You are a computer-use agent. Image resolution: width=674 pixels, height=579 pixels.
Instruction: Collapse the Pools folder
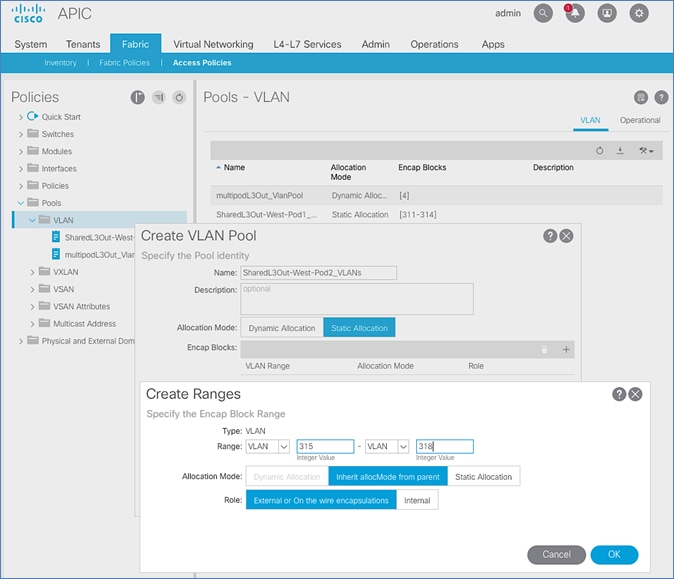(x=21, y=203)
